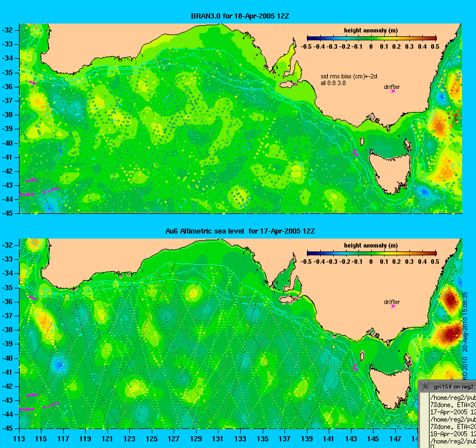Click the Au6 Altimetric height anomaly color bar
The width and height of the screenshot is (476, 448).
pyautogui.click(x=372, y=254)
